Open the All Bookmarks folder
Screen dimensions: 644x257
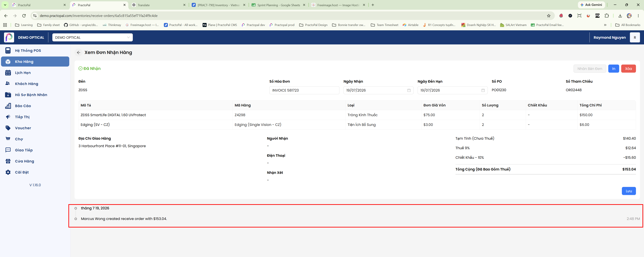click(628, 25)
